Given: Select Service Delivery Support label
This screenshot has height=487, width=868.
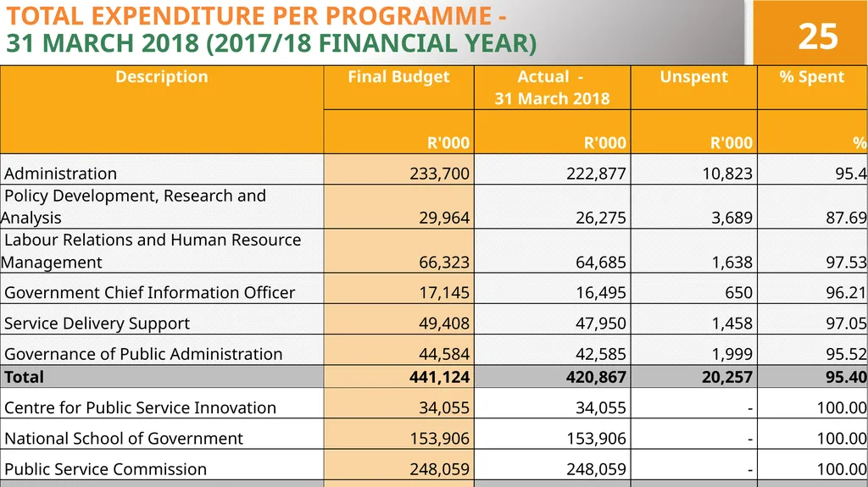Looking at the screenshot, I should 97,324.
